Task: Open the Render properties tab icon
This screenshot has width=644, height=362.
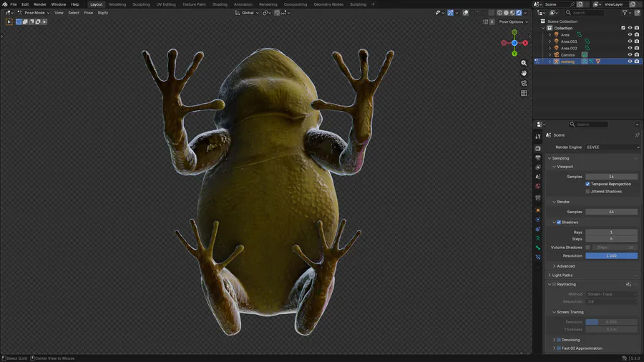Action: 538,148
